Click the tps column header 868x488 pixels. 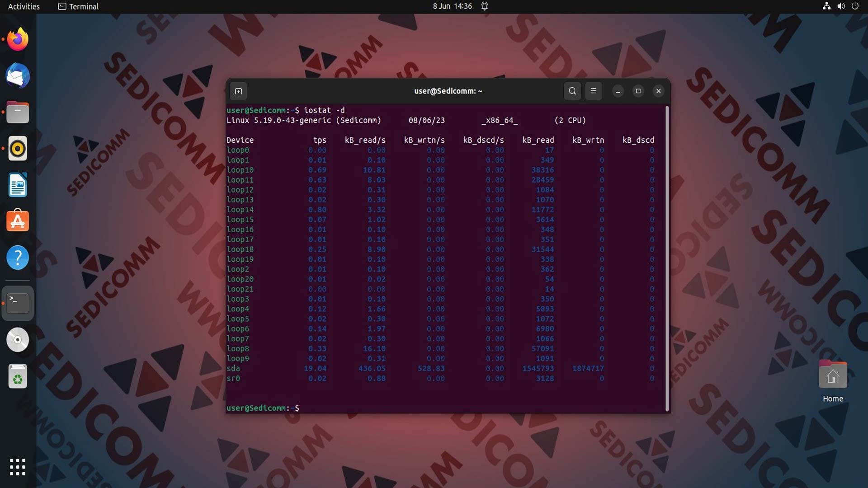pyautogui.click(x=320, y=140)
